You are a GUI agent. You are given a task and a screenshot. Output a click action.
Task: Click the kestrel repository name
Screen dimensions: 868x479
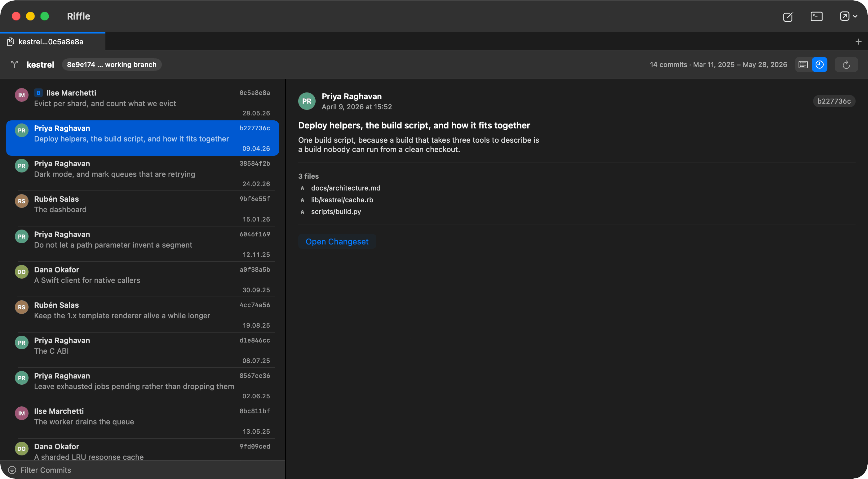tap(40, 65)
